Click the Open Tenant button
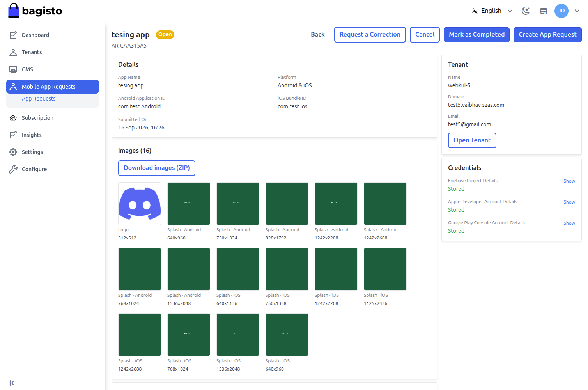588x390 pixels. [472, 140]
